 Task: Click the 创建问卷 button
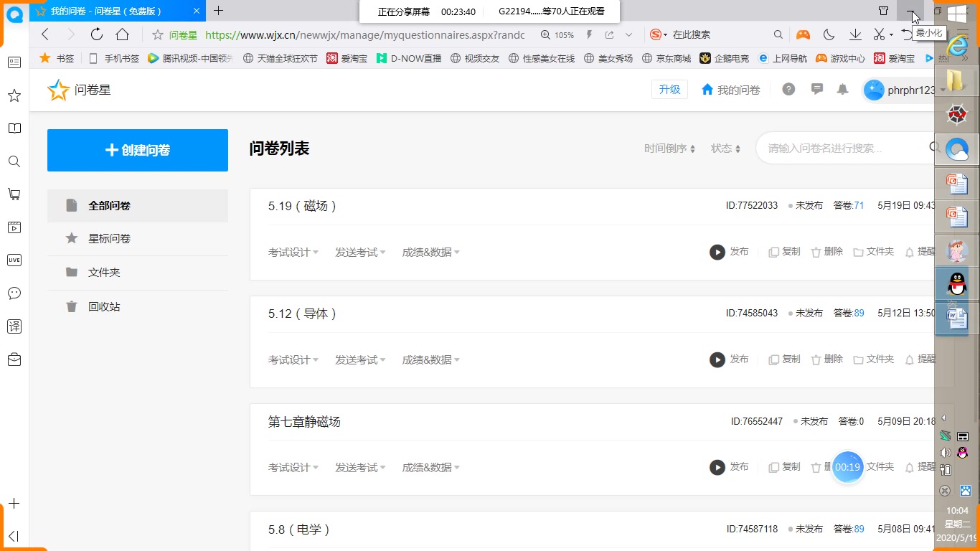[x=138, y=150]
